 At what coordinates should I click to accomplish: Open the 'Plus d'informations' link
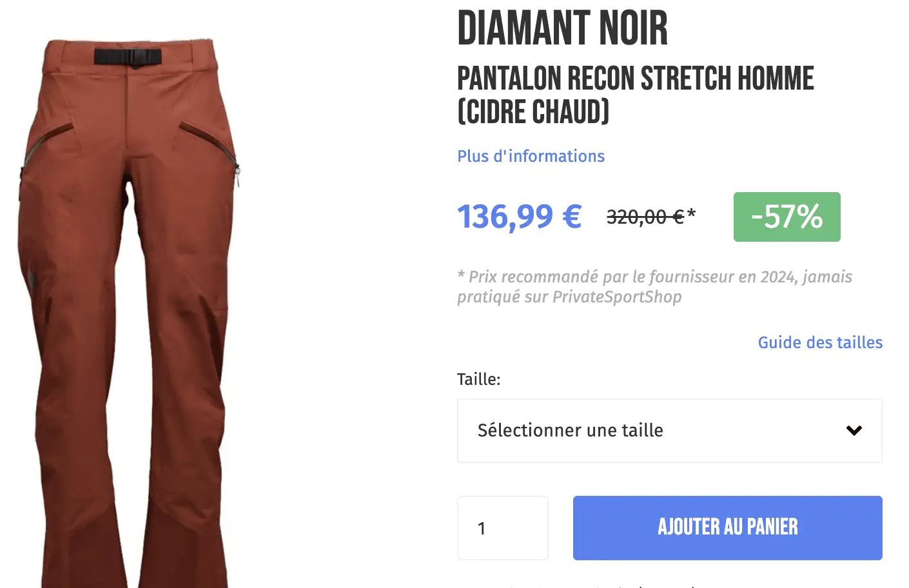coord(531,155)
